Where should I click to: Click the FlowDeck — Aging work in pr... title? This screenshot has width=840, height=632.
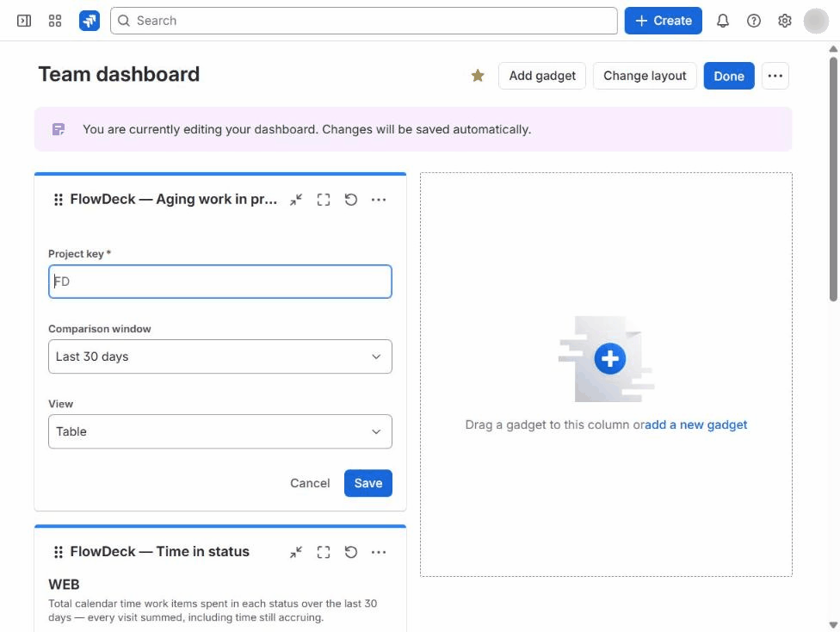coord(174,200)
